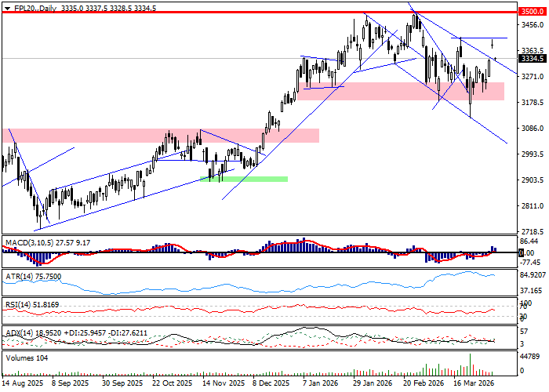Image resolution: width=549 pixels, height=392 pixels.
Task: Select the left pink resistance zone rectangle
Action: 161,136
